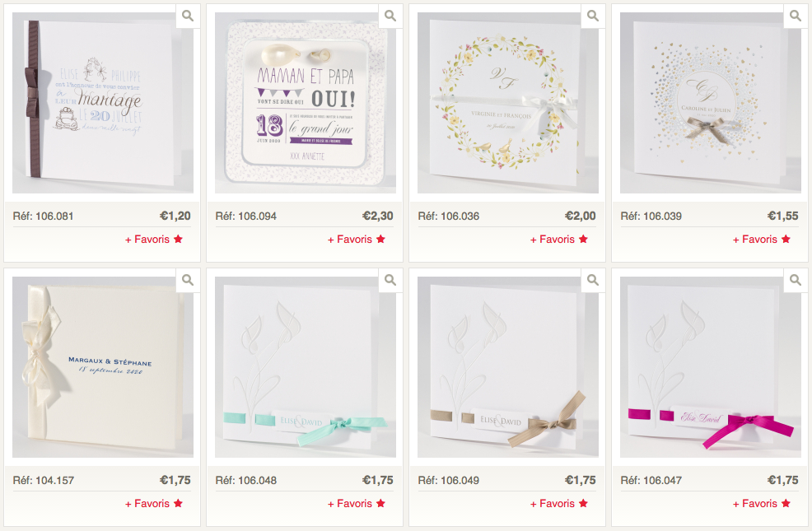Mark card 106.036 as favorite
The width and height of the screenshot is (812, 531).
click(559, 239)
